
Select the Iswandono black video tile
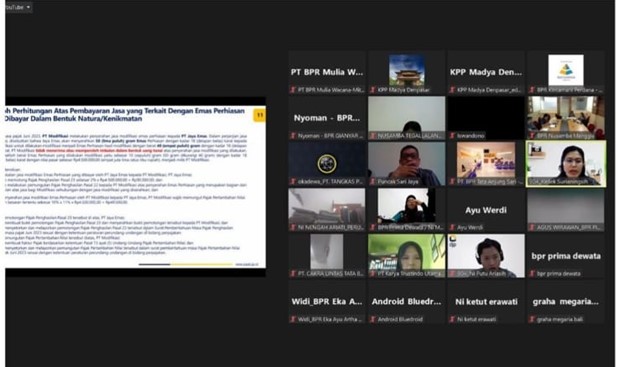(486, 118)
